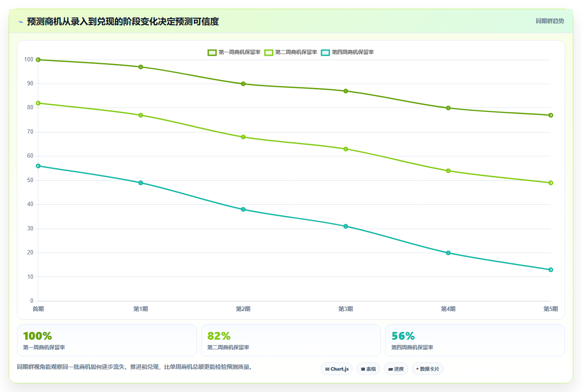The width and height of the screenshot is (582, 392).
Task: Toggle the 第四周商机保留率 legend series
Action: click(x=347, y=52)
